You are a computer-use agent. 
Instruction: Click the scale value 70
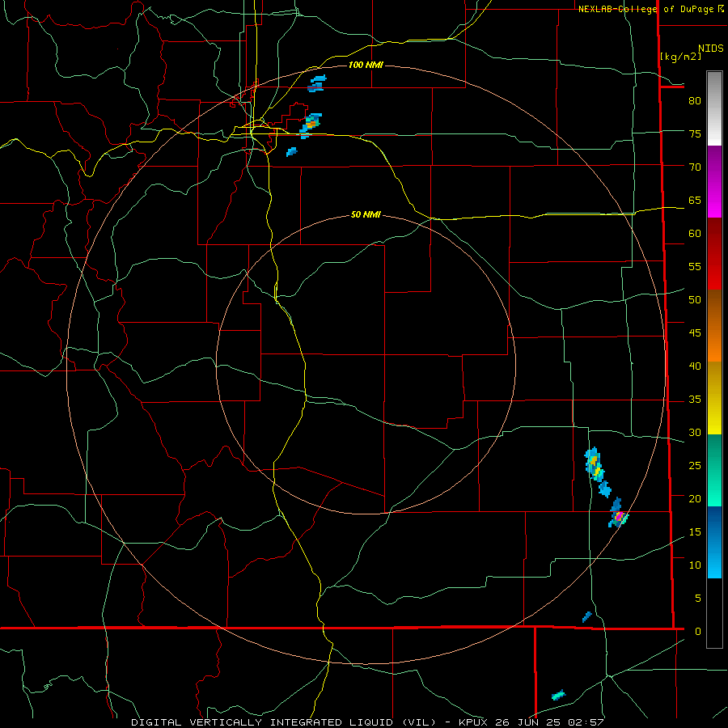695,167
